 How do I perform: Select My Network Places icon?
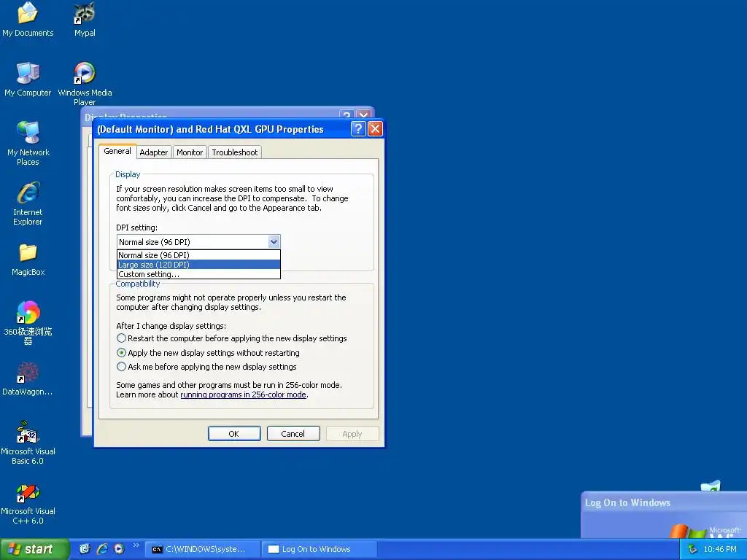coord(28,143)
